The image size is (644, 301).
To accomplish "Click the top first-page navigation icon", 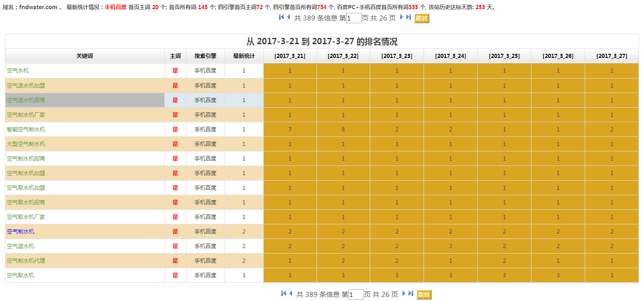I will pos(281,17).
